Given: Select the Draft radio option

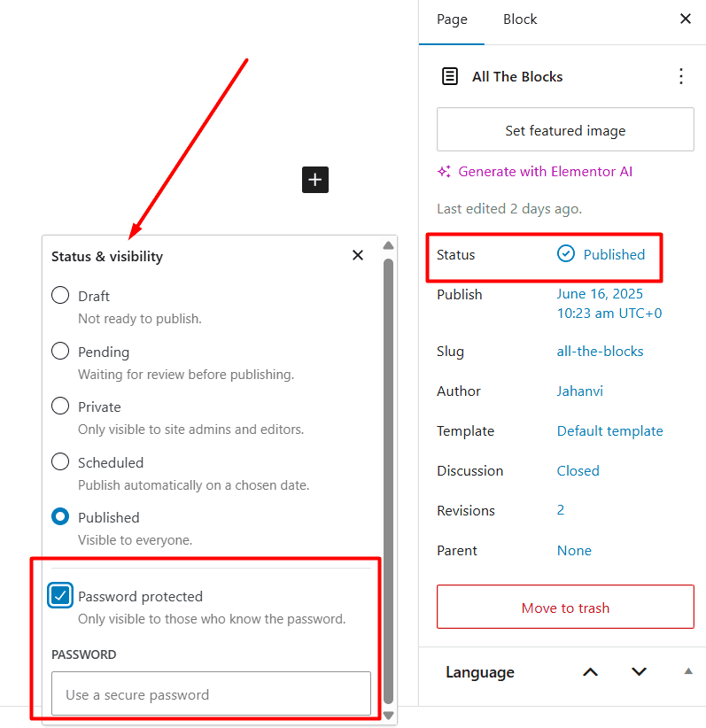Looking at the screenshot, I should pos(60,295).
